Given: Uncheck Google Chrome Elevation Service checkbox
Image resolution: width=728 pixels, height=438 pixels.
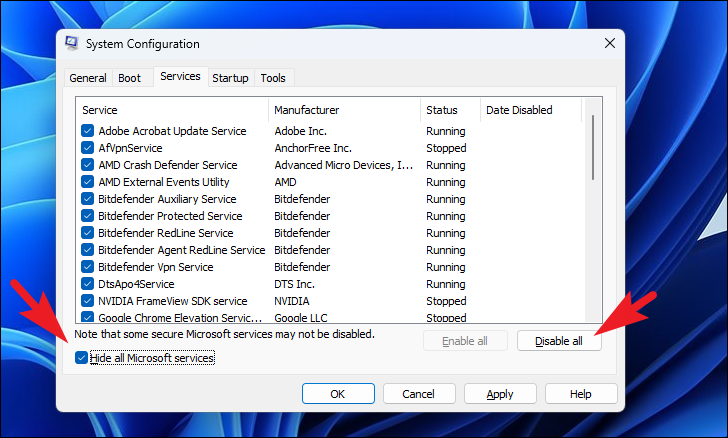Looking at the screenshot, I should 87,317.
